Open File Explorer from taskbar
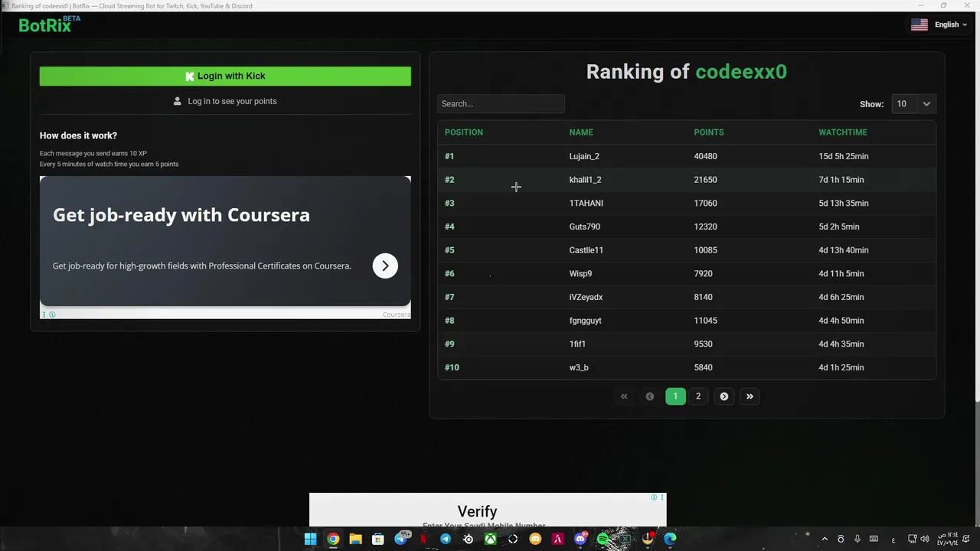The image size is (980, 551). tap(355, 539)
